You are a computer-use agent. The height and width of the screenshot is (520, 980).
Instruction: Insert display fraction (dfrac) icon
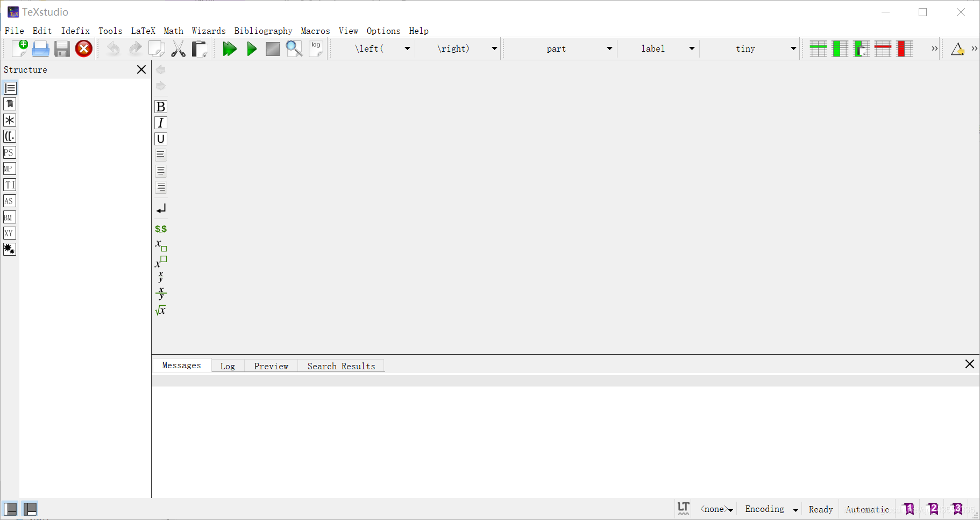pos(161,293)
